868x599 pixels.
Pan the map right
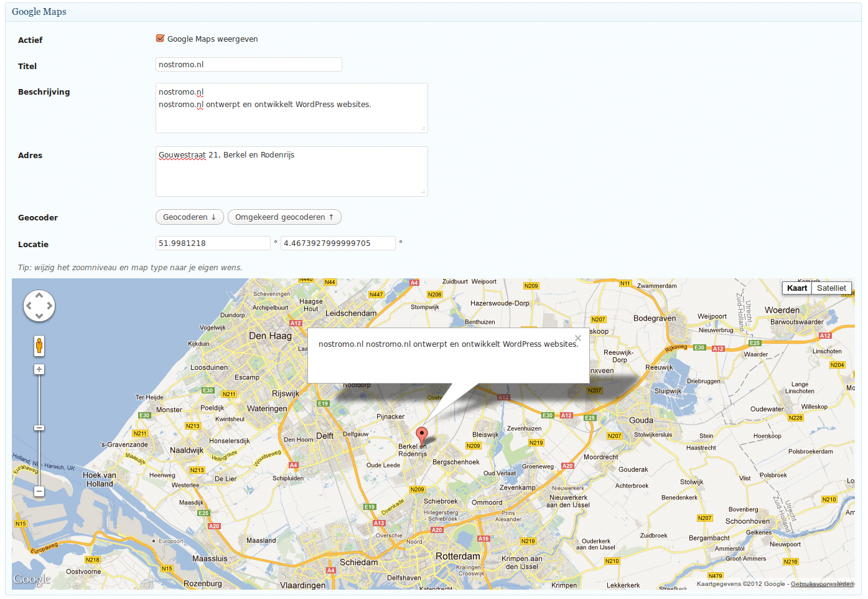50,306
